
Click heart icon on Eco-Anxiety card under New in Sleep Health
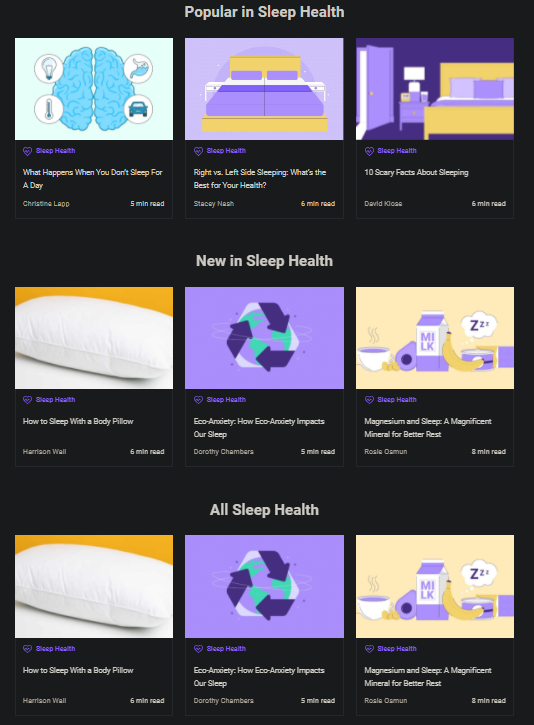[198, 400]
